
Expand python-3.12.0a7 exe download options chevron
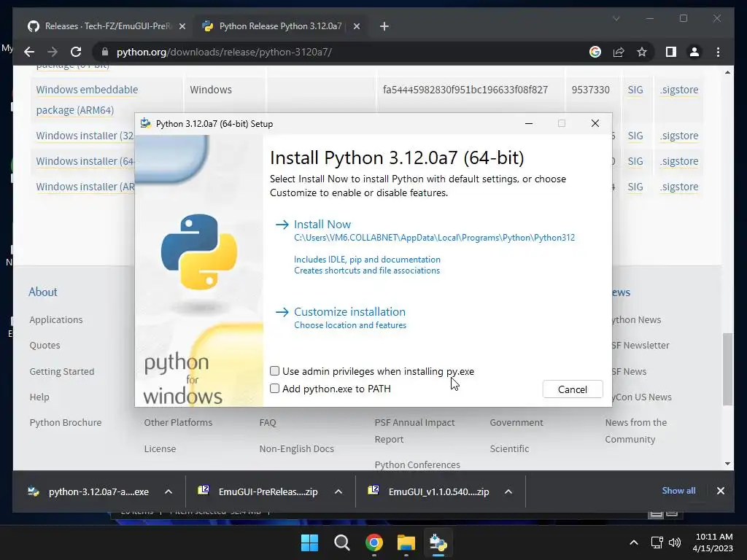coord(169,491)
